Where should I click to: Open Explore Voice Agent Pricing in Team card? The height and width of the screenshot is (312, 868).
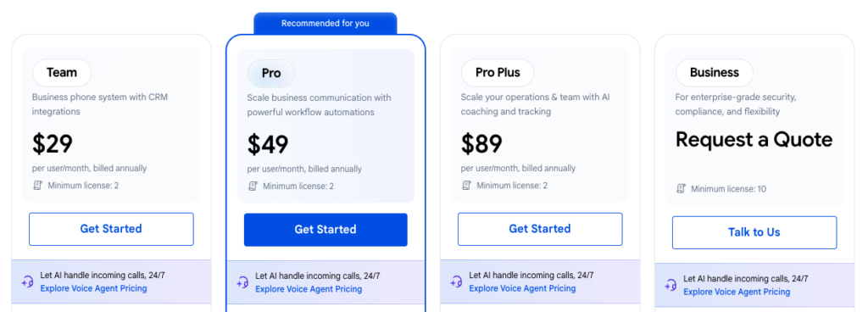[x=93, y=288]
